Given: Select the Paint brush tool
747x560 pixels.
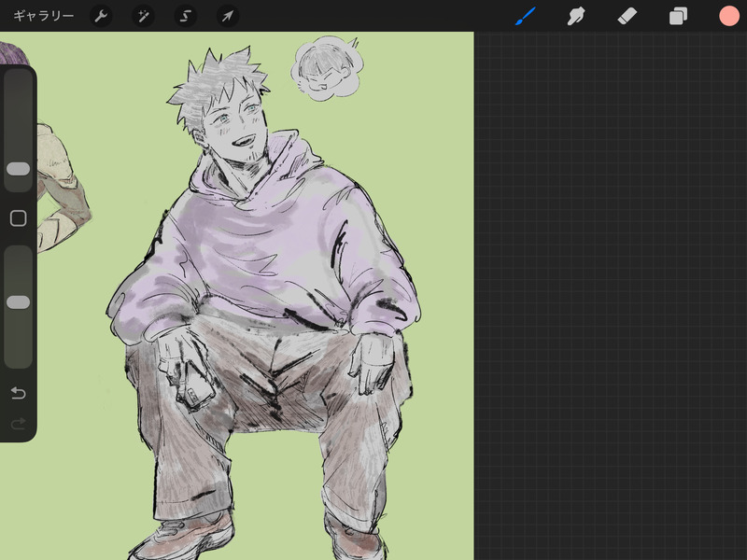Looking at the screenshot, I should (526, 16).
